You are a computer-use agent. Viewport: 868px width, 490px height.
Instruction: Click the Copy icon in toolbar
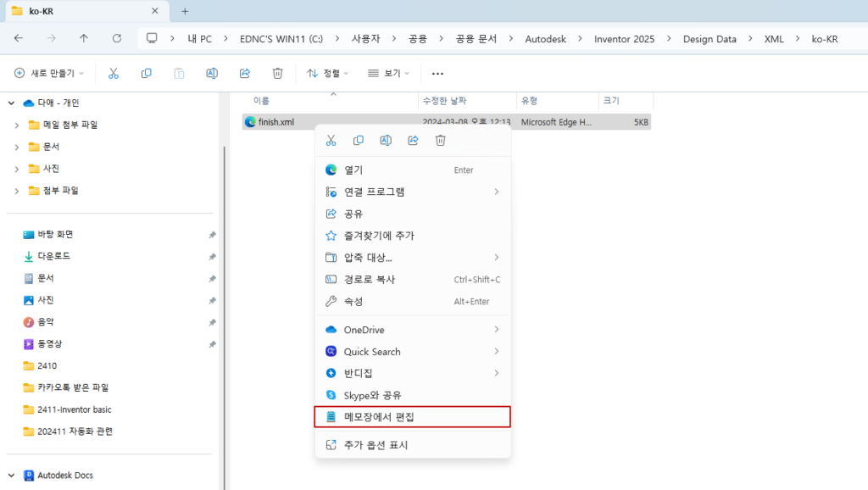pyautogui.click(x=146, y=73)
